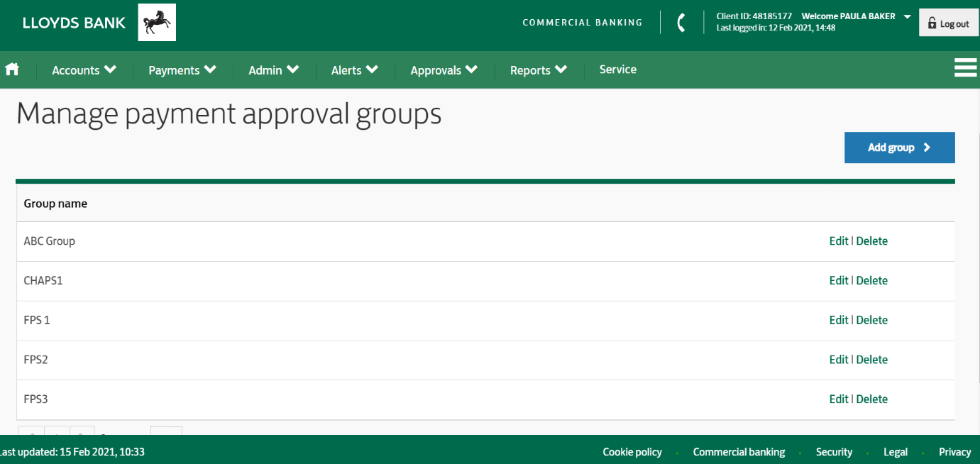
Task: Open the Commercial banking footer link
Action: pos(739,452)
